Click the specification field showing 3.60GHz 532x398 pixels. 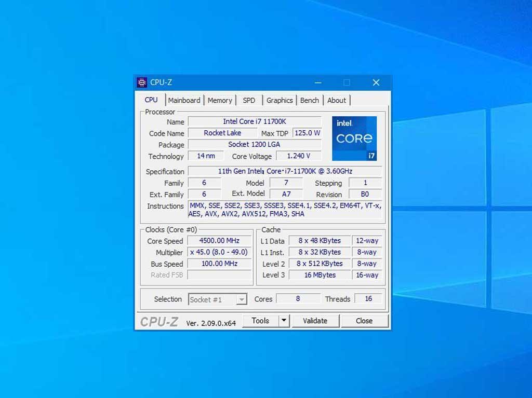pos(285,171)
